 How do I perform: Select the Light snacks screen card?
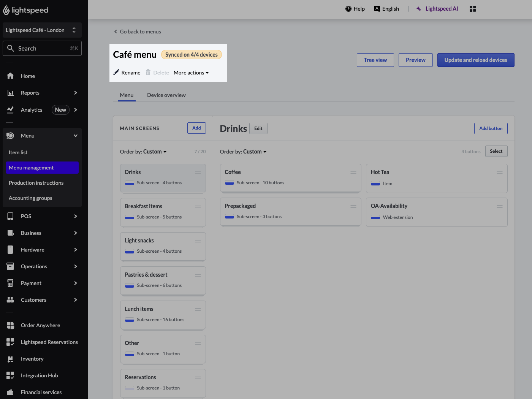pyautogui.click(x=163, y=247)
